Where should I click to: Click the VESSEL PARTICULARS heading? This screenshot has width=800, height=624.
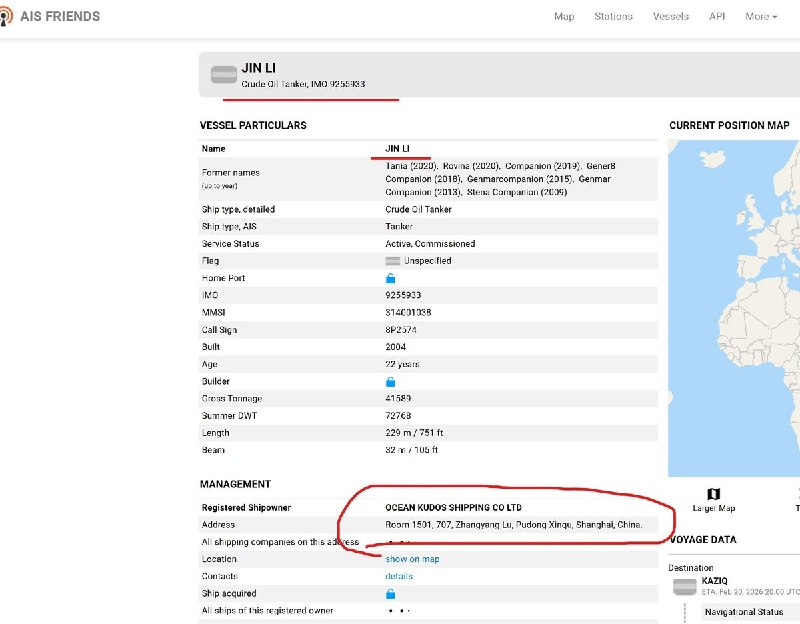253,126
